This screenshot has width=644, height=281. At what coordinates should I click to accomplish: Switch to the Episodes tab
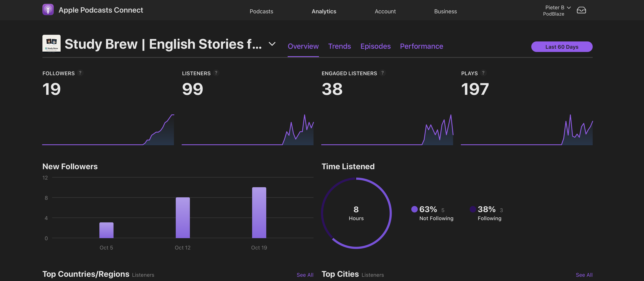375,46
